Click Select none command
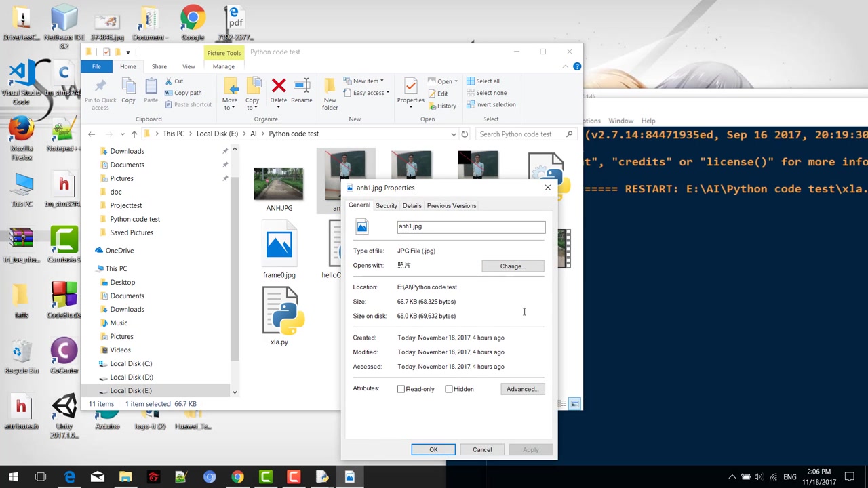 point(486,93)
